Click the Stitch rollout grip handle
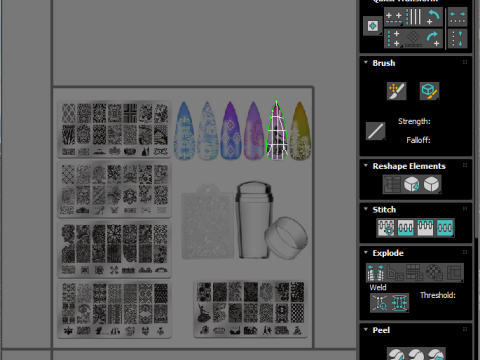Image resolution: width=480 pixels, height=360 pixels. coord(465,209)
